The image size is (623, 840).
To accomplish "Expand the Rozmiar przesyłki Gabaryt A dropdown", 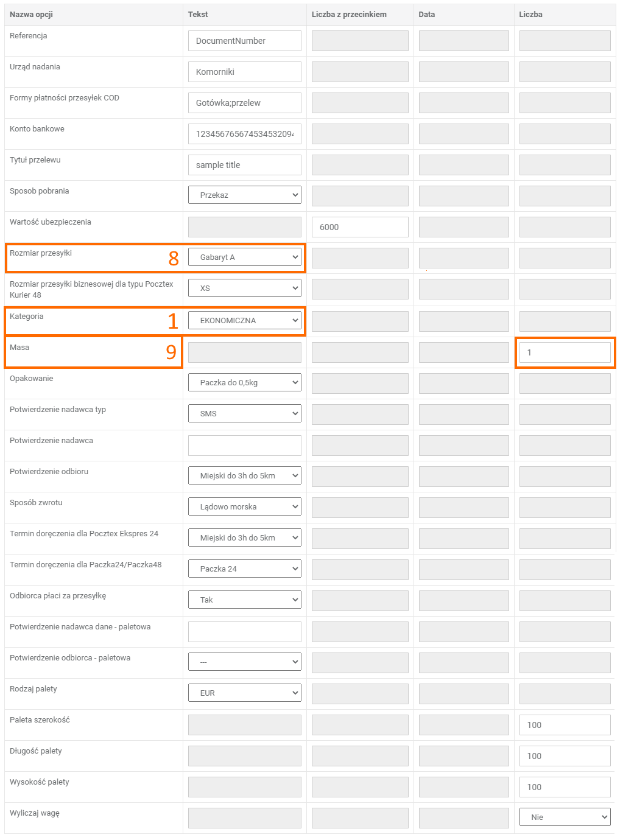I will 244,257.
